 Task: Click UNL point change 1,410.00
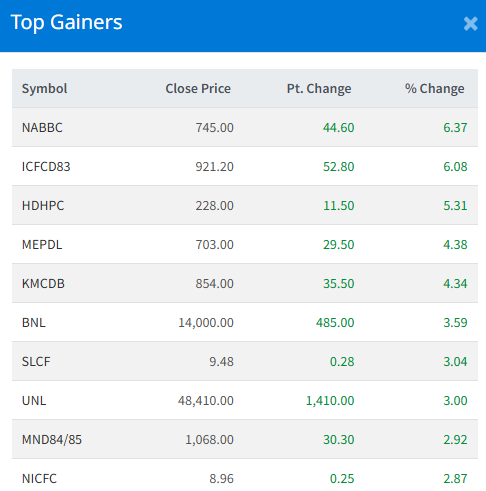(330, 401)
